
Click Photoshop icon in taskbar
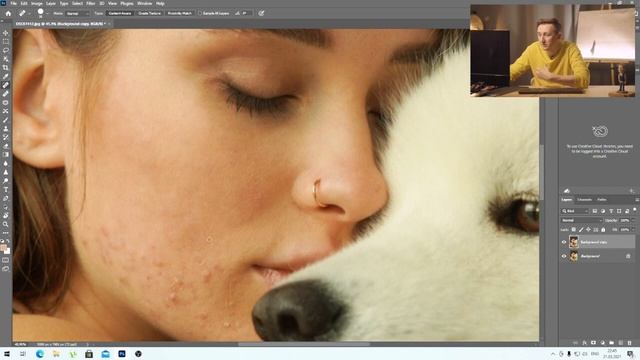(x=122, y=354)
